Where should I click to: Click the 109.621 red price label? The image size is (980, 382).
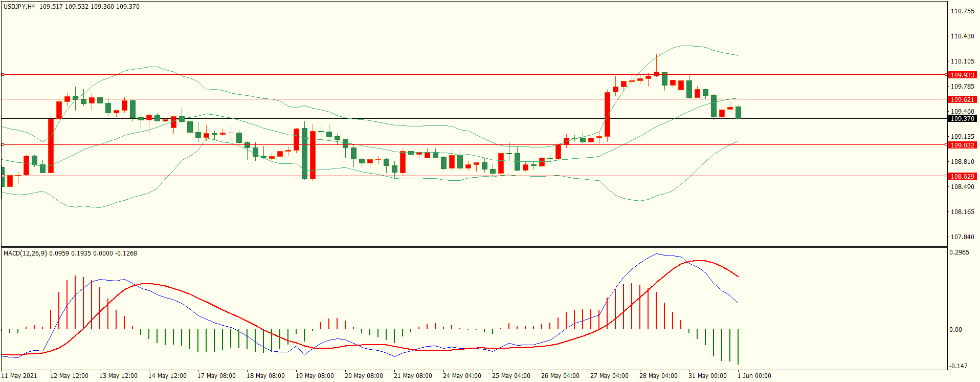click(x=962, y=99)
